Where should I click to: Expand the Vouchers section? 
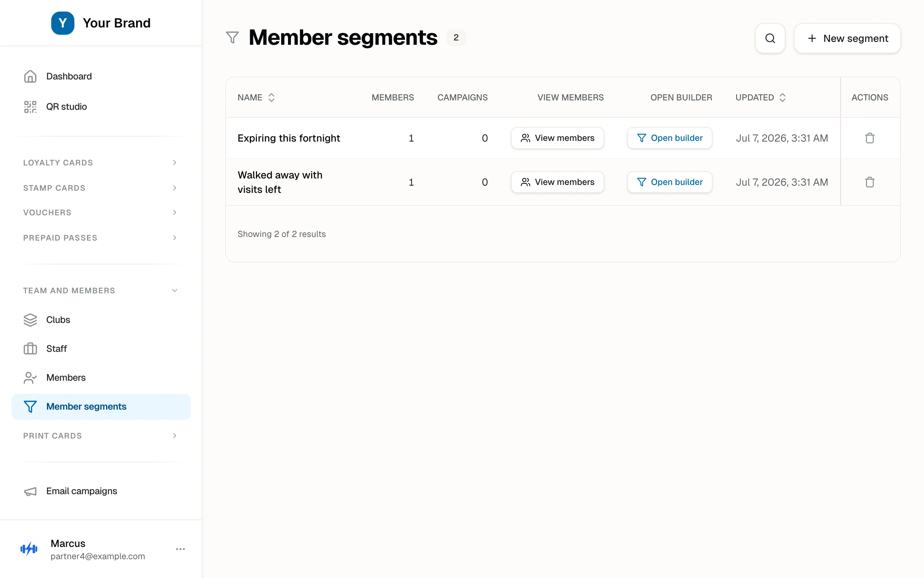coord(101,212)
